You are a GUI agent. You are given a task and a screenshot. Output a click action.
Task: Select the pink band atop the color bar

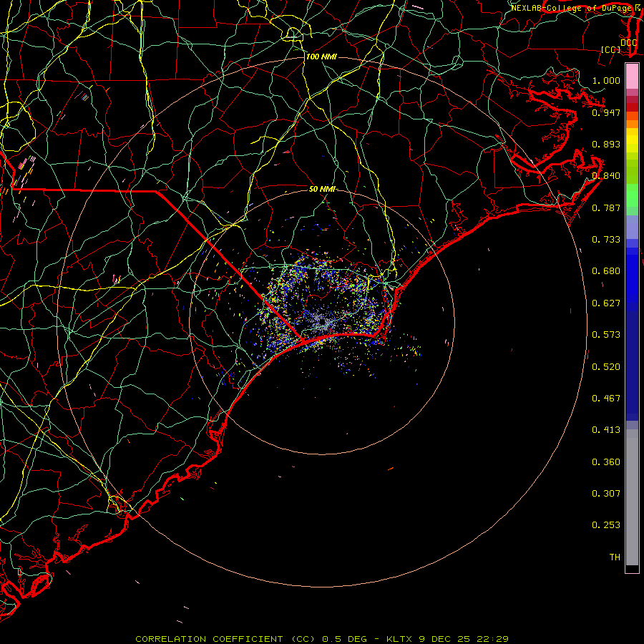tap(632, 77)
